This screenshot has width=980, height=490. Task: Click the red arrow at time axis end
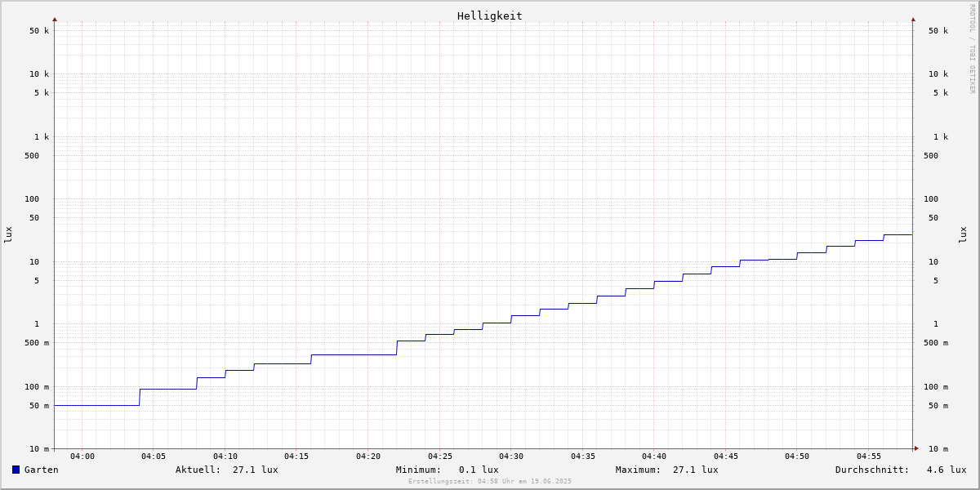pos(916,448)
